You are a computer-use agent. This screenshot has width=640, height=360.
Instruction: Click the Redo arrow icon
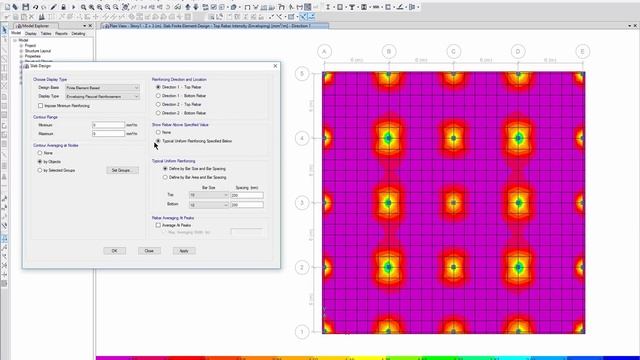click(44, 7)
